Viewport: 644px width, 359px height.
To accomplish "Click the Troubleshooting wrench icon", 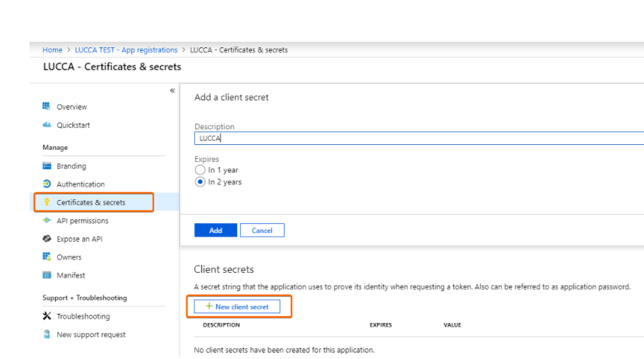I will (47, 316).
